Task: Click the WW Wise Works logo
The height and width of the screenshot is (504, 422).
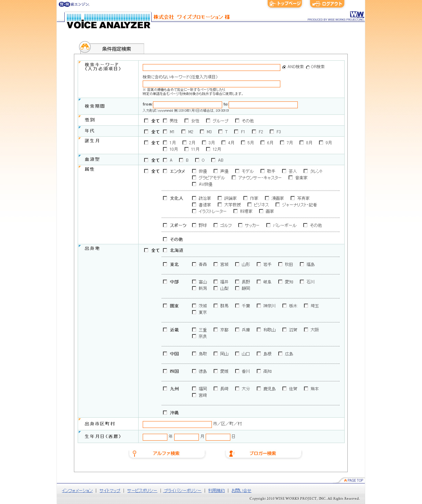Action: point(357,14)
